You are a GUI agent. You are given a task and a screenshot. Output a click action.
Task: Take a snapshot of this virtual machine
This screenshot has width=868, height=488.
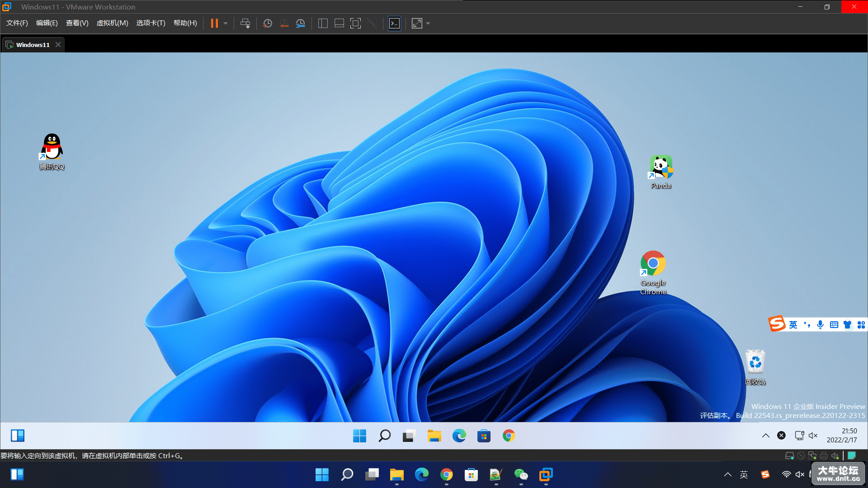[268, 23]
